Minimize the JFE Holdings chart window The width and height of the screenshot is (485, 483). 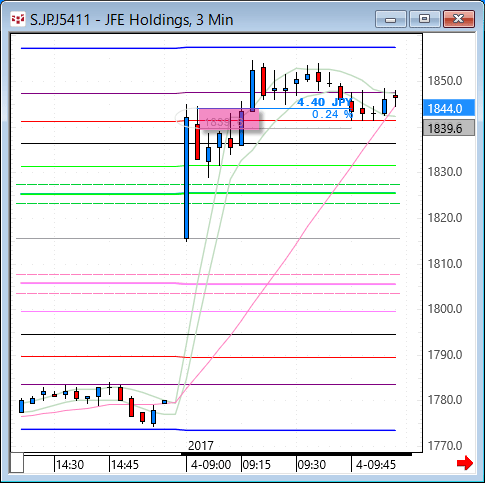click(x=391, y=19)
